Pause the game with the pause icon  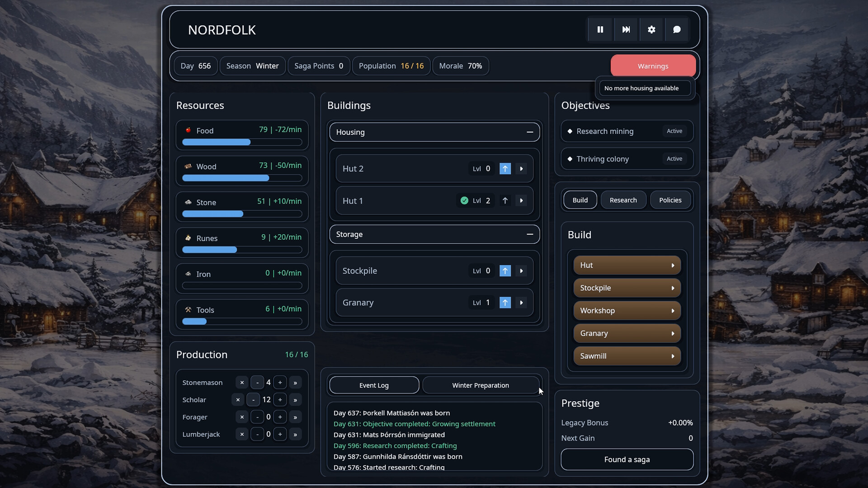tap(600, 29)
